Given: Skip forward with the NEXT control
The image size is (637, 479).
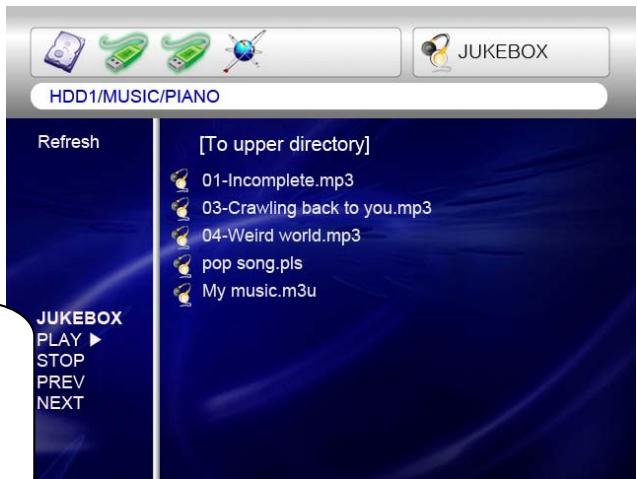Looking at the screenshot, I should (x=60, y=403).
